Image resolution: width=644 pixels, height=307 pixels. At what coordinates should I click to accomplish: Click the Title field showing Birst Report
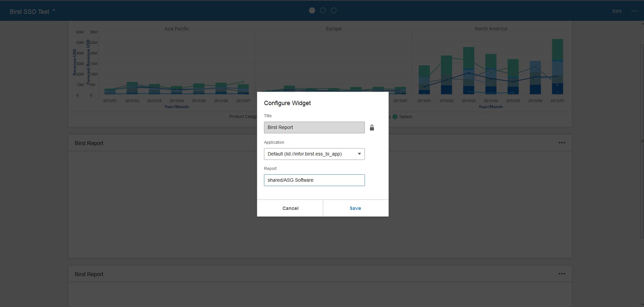[x=314, y=127]
